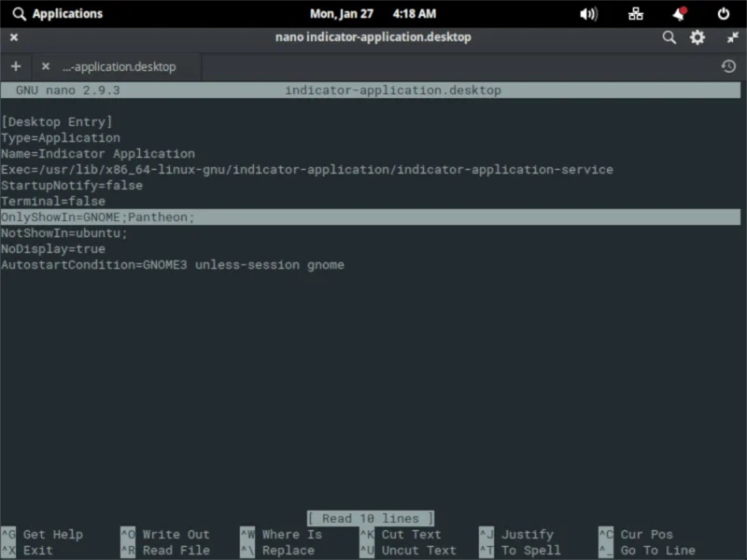747x560 pixels.
Task: Click the NoDisplay=true line
Action: (x=53, y=249)
